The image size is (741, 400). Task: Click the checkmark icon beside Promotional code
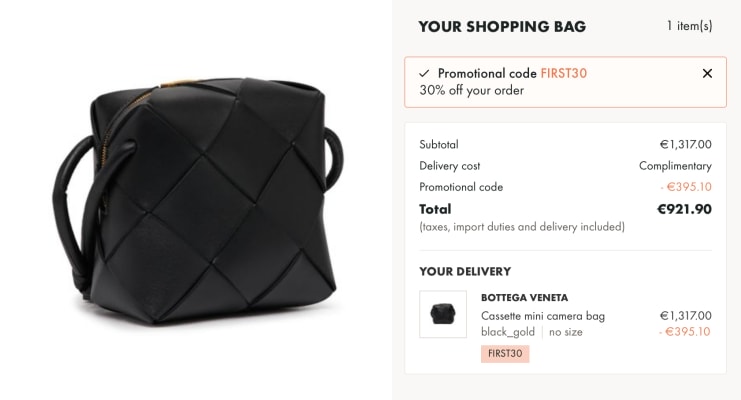pos(424,73)
